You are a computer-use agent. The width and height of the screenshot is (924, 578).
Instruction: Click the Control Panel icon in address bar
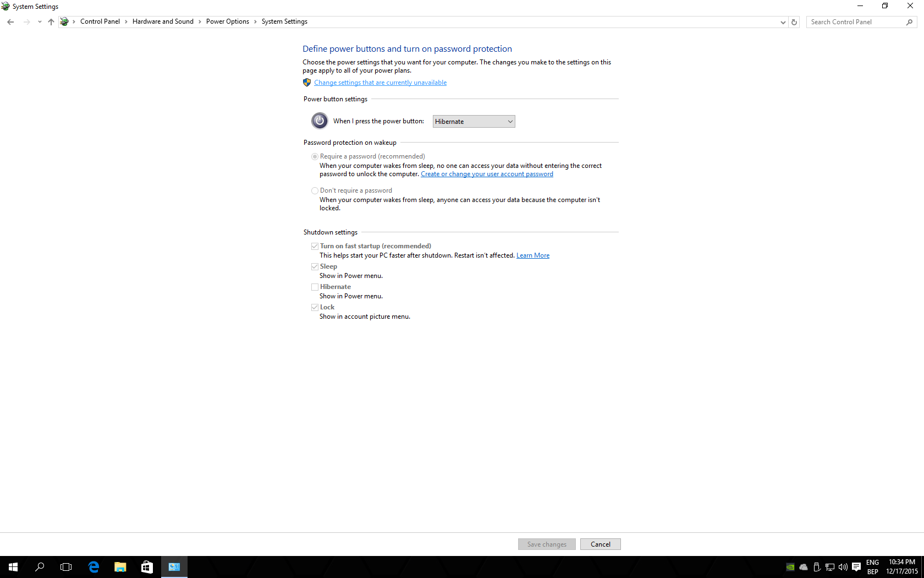click(64, 21)
